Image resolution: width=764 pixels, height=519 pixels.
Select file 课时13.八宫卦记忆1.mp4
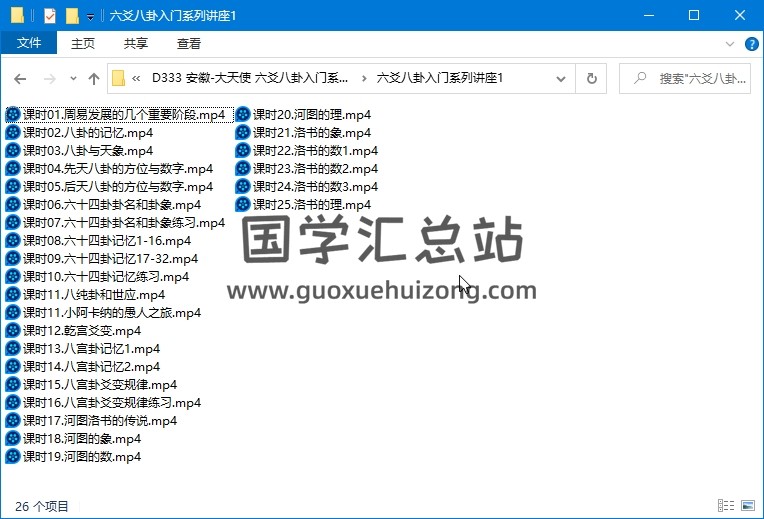click(x=82, y=349)
